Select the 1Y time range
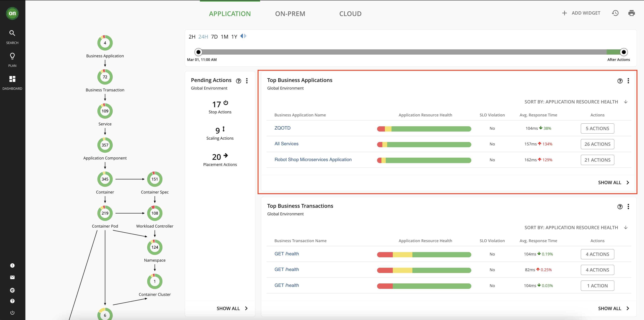This screenshot has height=320, width=644. (234, 37)
